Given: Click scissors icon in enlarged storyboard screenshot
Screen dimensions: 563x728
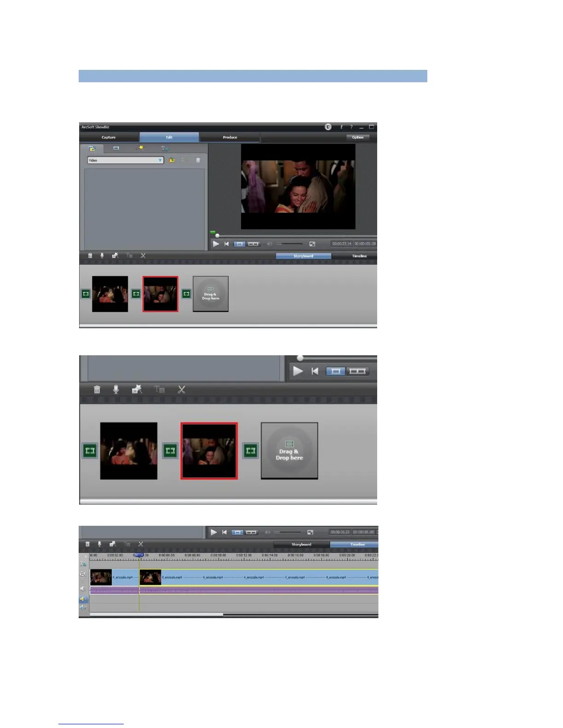Looking at the screenshot, I should point(182,389).
